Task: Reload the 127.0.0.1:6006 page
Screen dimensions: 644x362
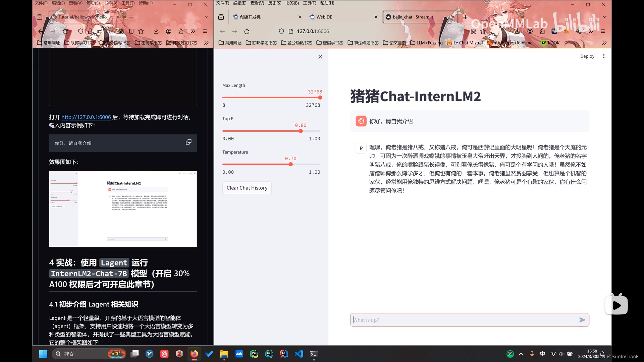Action: 247,32
